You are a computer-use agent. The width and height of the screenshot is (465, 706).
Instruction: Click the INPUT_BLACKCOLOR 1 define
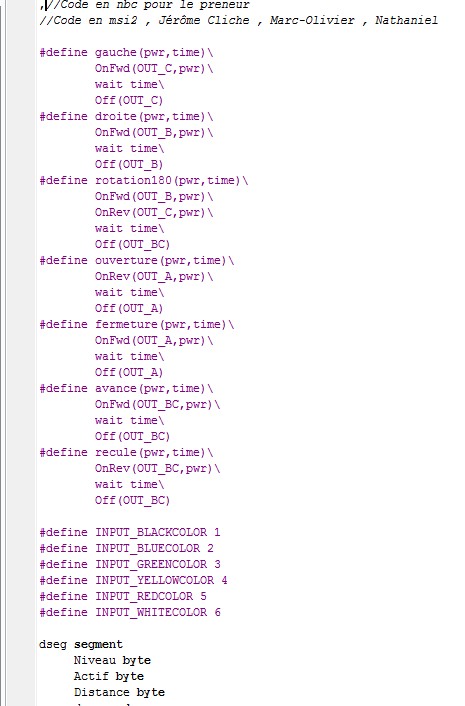coord(130,532)
